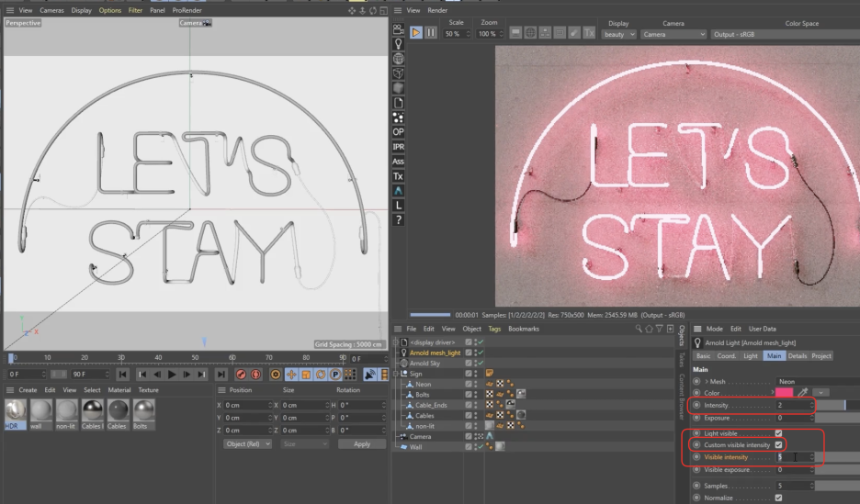The image size is (860, 504).
Task: Play the animation forward in the timeline
Action: 172,375
